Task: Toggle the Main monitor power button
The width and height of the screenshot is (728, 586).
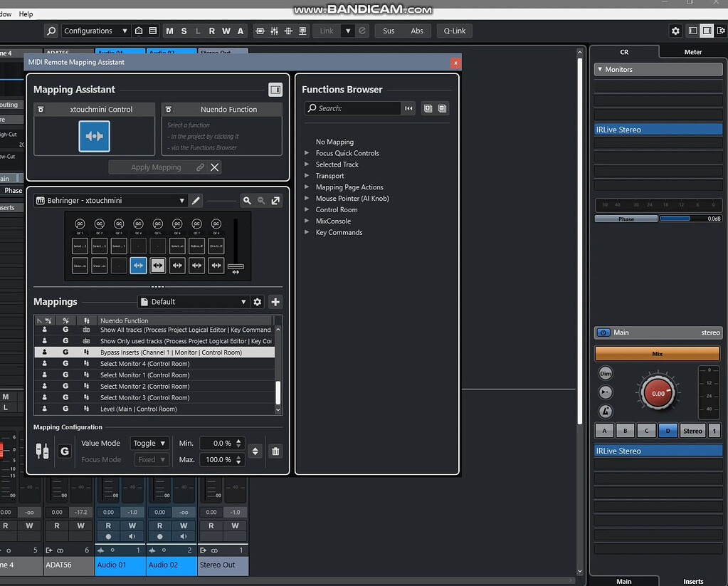Action: tap(603, 333)
